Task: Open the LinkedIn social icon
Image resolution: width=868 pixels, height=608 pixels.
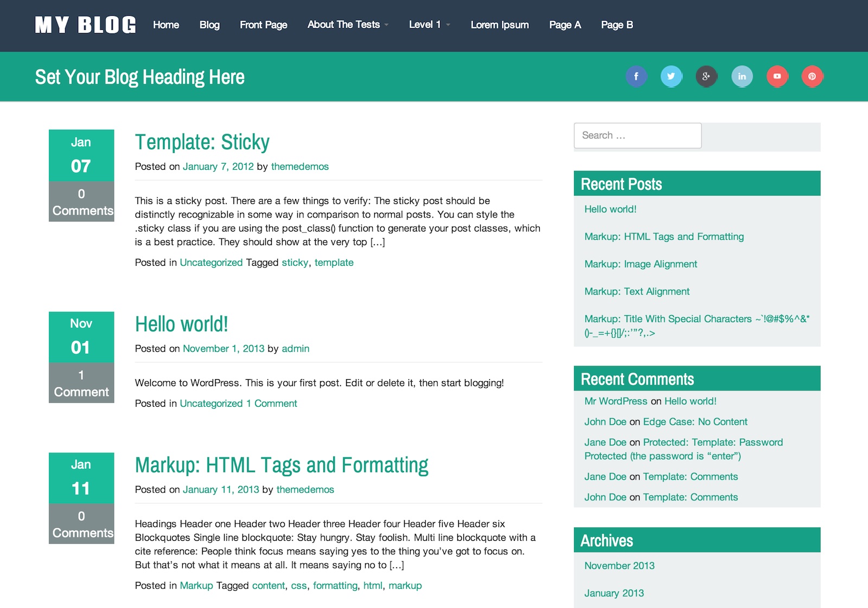Action: (742, 76)
